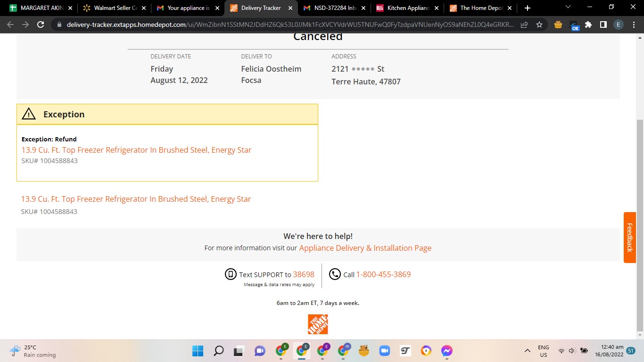Click the 'Exception: Refund' label
The image size is (644, 362).
[x=49, y=139]
